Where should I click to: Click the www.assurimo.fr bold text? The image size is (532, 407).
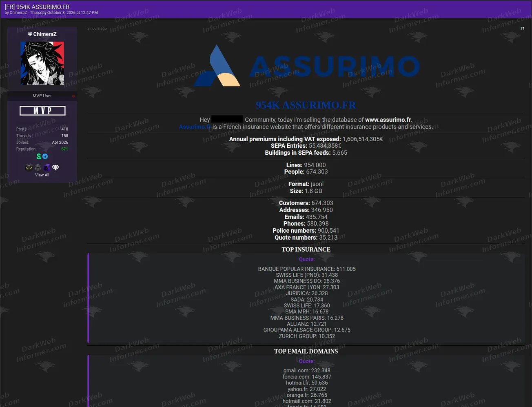[388, 120]
